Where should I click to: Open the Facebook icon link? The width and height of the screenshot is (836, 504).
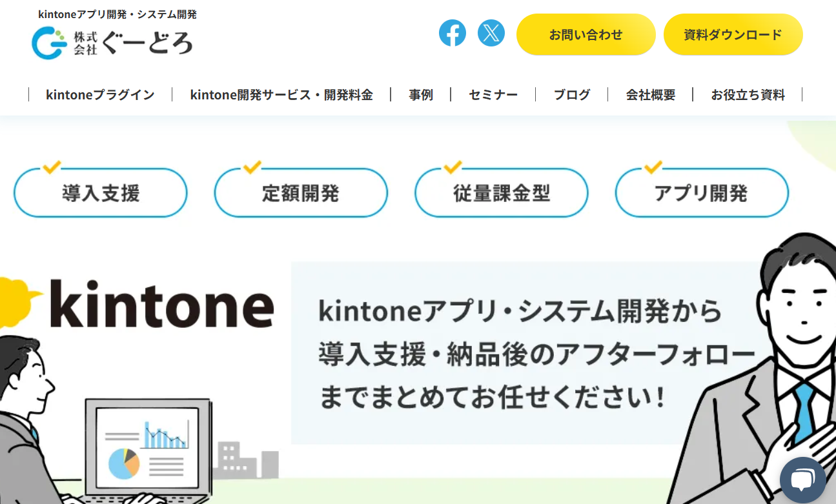click(453, 33)
